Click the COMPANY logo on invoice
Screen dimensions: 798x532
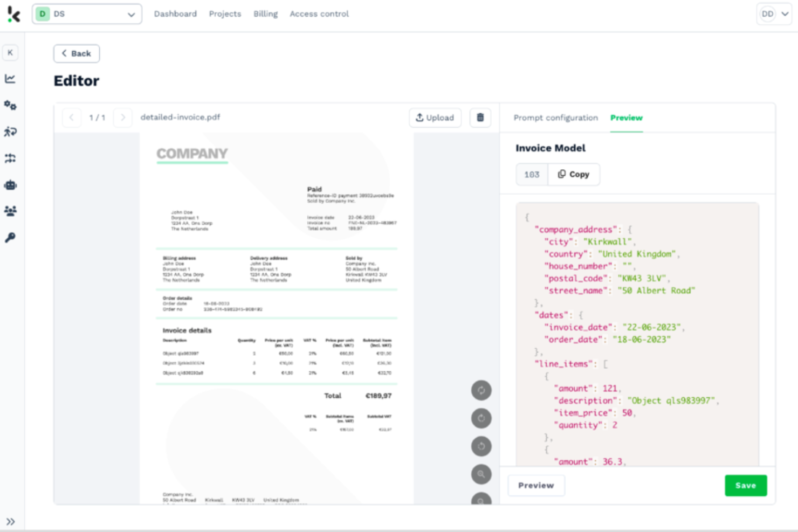[192, 154]
